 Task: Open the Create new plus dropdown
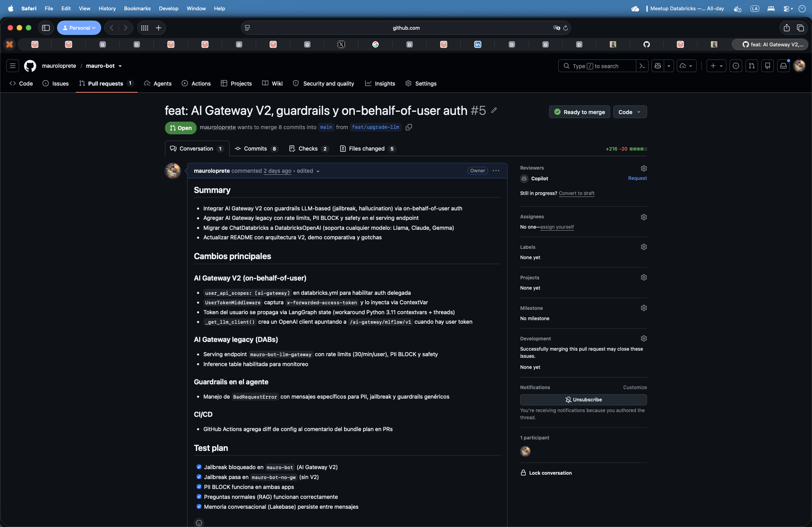(716, 66)
